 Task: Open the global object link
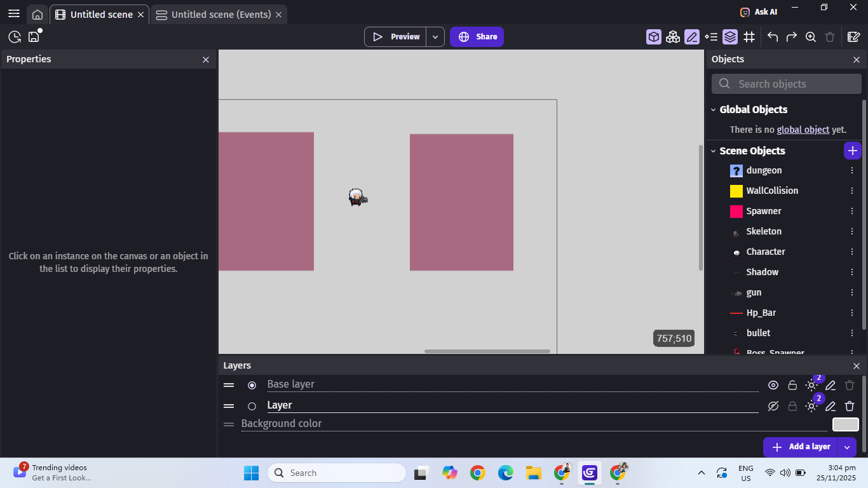point(803,130)
